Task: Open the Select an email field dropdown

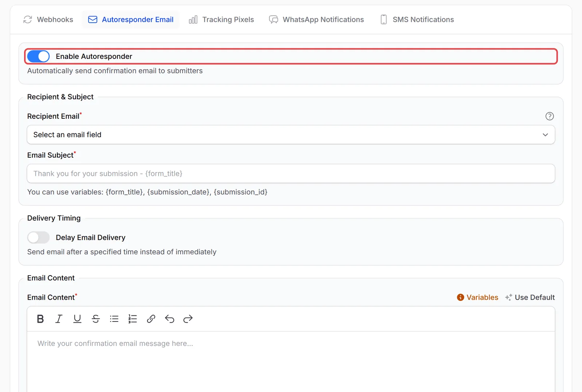Action: tap(291, 135)
